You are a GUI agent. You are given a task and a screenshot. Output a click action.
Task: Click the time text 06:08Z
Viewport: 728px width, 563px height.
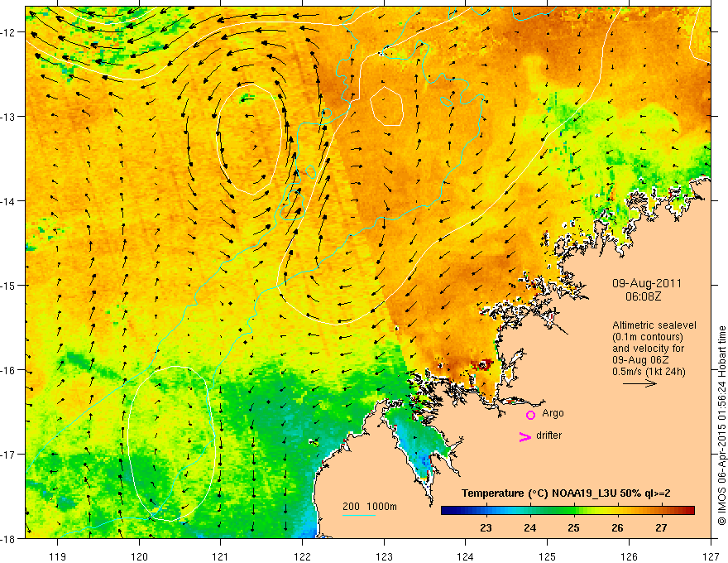(x=643, y=296)
